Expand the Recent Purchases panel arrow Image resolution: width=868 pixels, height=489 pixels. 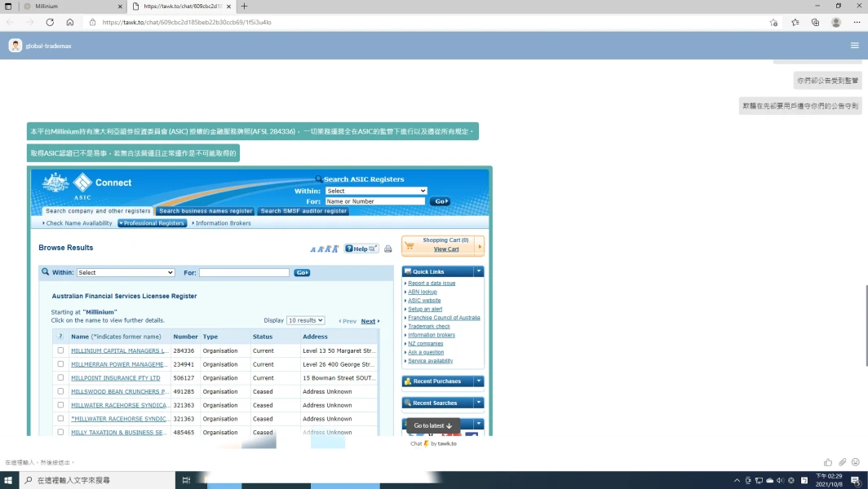pos(479,381)
